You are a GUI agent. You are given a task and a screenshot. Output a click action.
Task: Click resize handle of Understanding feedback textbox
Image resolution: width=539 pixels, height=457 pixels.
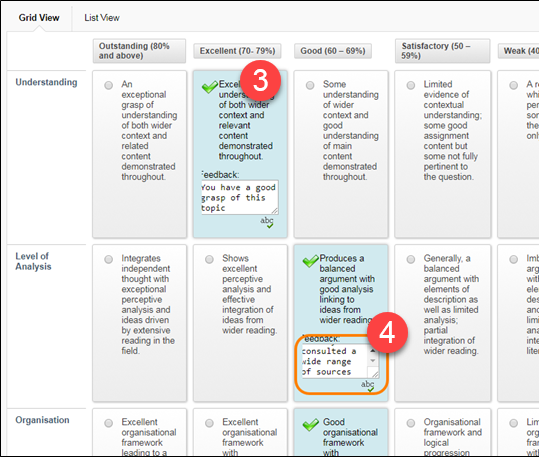pyautogui.click(x=274, y=210)
